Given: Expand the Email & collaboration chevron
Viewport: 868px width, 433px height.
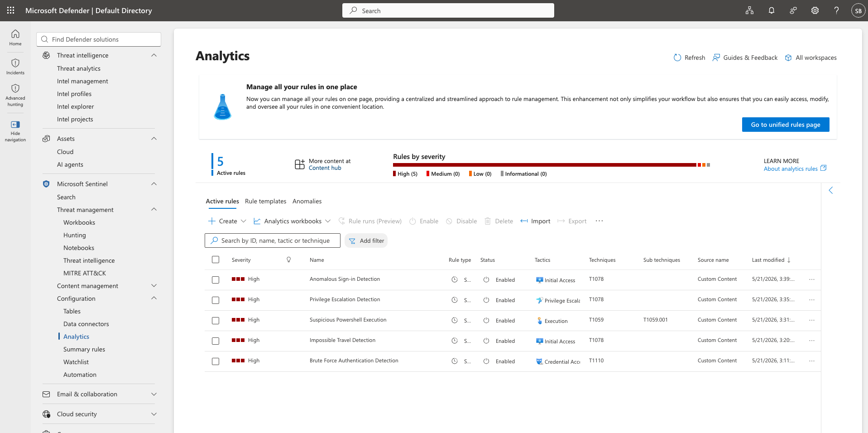Looking at the screenshot, I should click(154, 394).
